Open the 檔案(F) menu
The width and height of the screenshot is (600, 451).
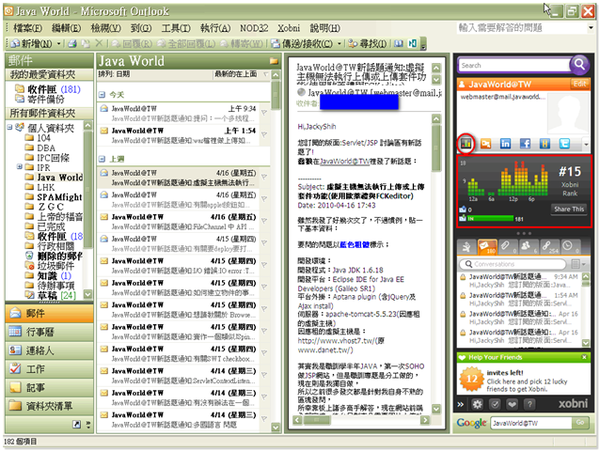coord(28,28)
